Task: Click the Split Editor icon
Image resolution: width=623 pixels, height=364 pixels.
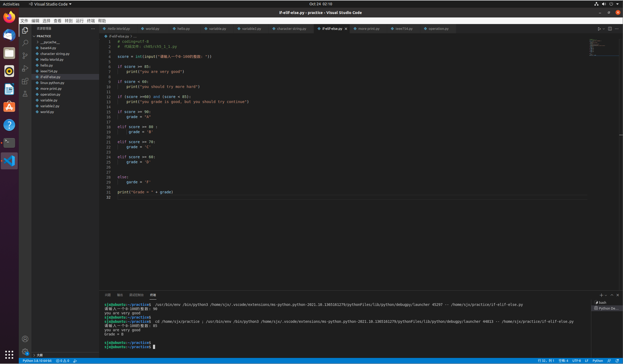Action: click(x=610, y=29)
